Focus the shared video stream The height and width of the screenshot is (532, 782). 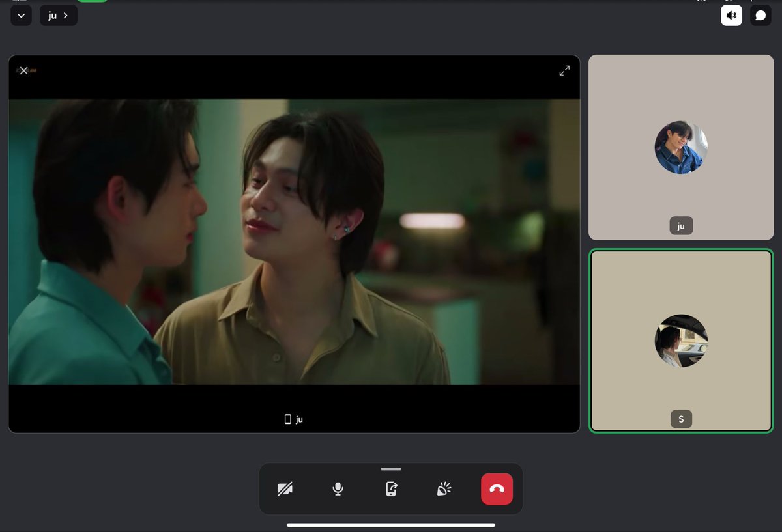(x=294, y=244)
